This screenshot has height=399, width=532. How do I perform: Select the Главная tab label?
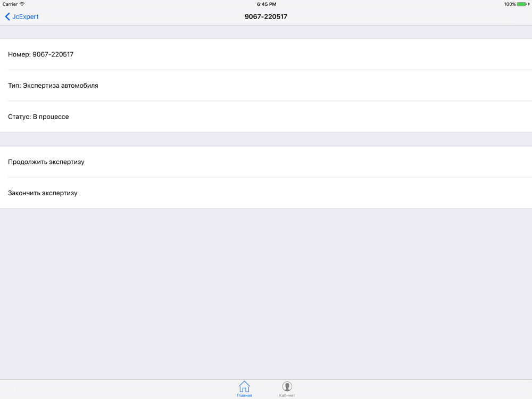[244, 395]
